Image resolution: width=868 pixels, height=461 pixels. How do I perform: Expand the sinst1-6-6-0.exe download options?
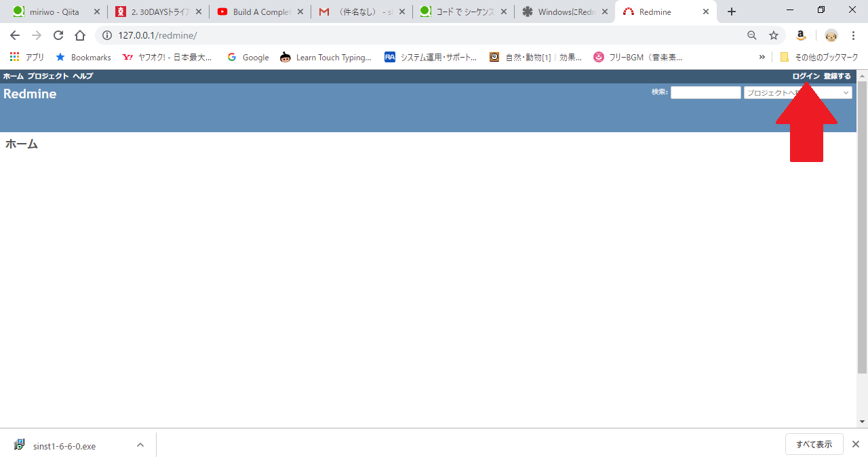[x=140, y=445]
